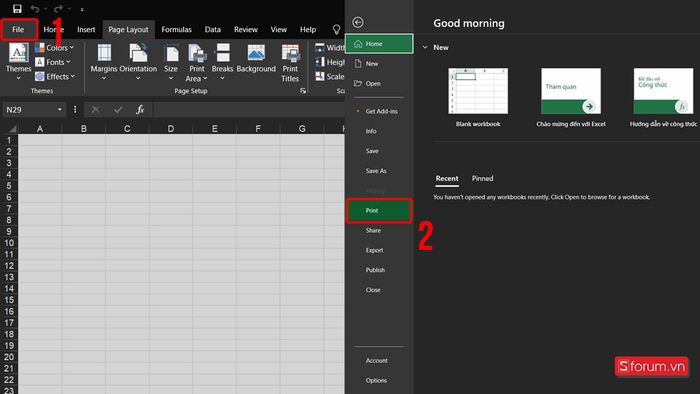Click the Select All corner triangle
Viewport: 700px width, 394px height.
click(x=13, y=129)
